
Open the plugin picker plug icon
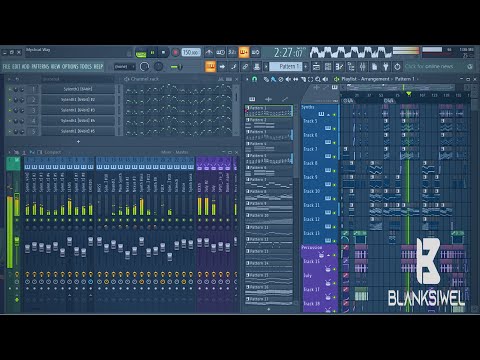pos(386,67)
